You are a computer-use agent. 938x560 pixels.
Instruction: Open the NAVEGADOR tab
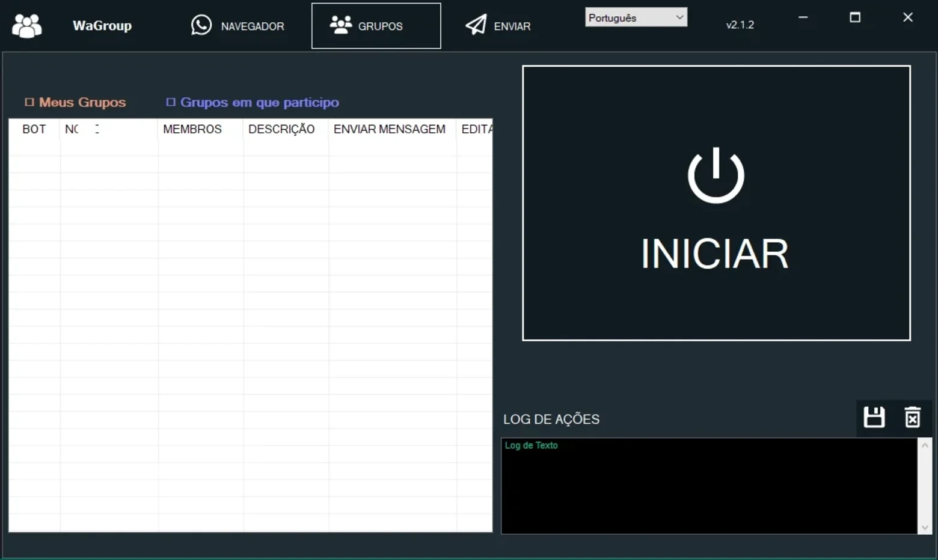click(238, 26)
